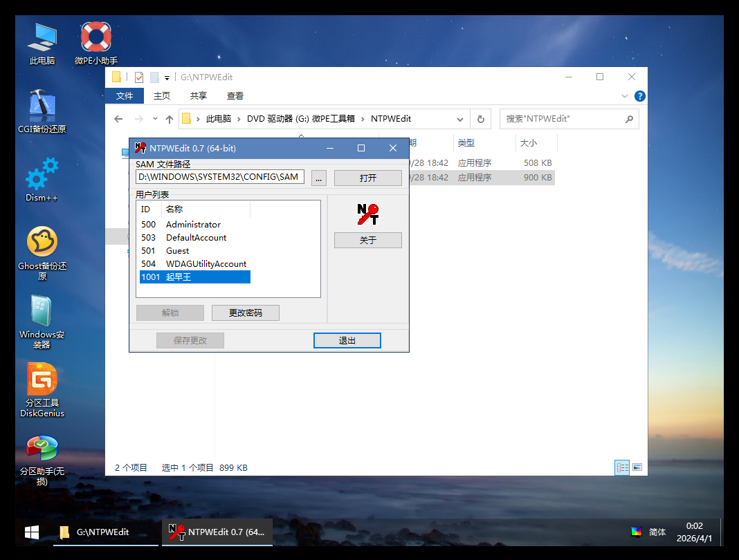This screenshot has width=739, height=560.
Task: Click the search magnifier in Explorer
Action: [x=629, y=119]
